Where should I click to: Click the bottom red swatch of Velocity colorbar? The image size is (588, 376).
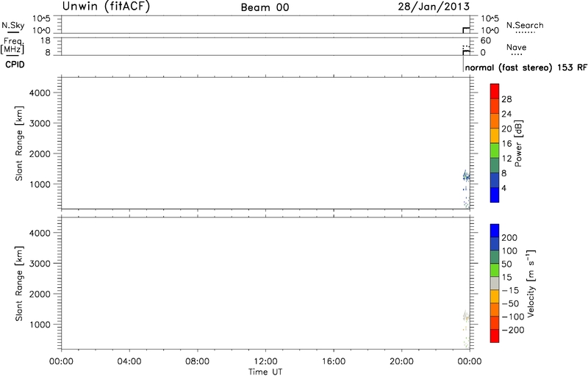click(495, 336)
